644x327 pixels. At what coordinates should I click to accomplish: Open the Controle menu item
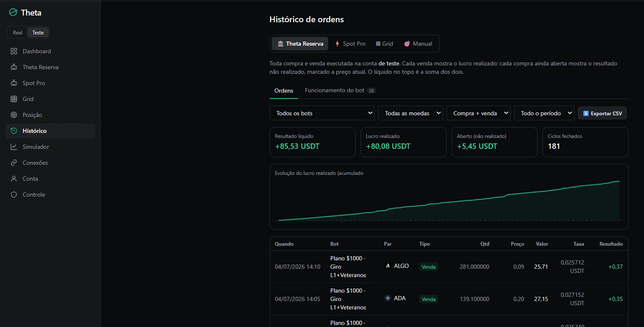[50, 195]
